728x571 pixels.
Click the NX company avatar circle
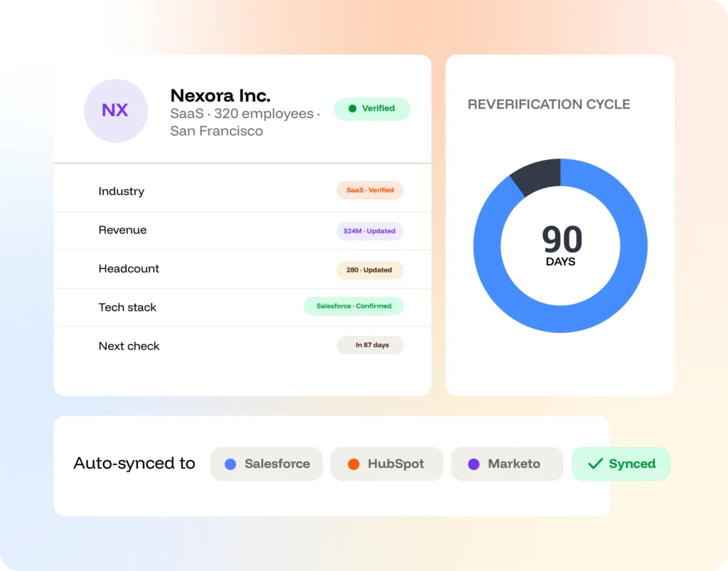[x=116, y=110]
